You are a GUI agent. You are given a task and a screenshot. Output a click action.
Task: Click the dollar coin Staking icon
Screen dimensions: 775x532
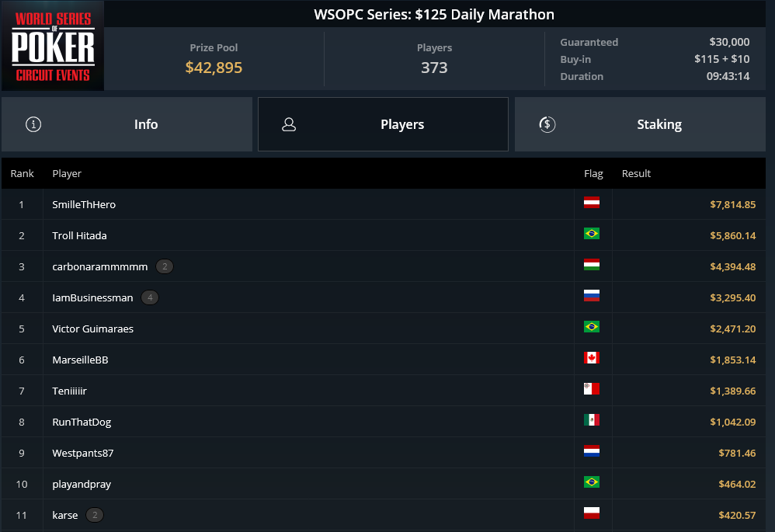point(547,124)
